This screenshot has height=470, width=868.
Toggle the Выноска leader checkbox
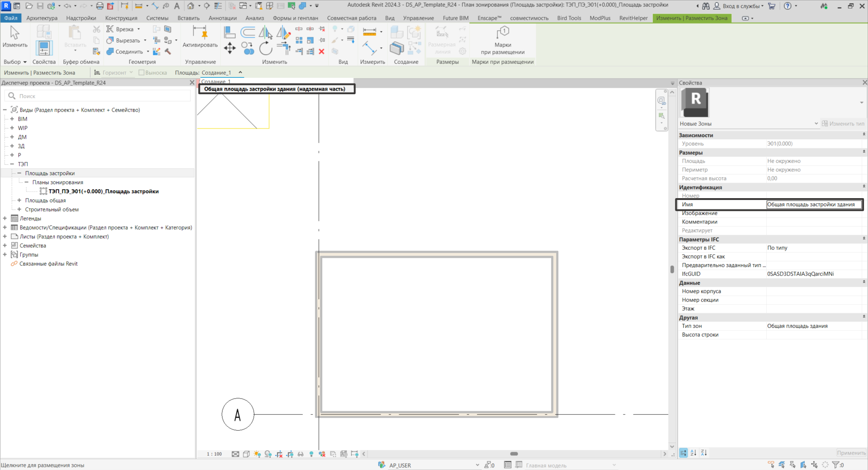point(142,72)
